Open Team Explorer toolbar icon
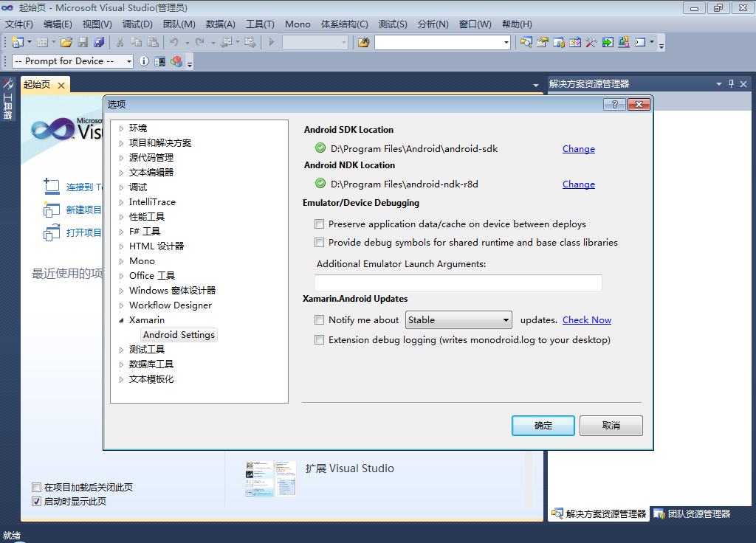 click(559, 42)
